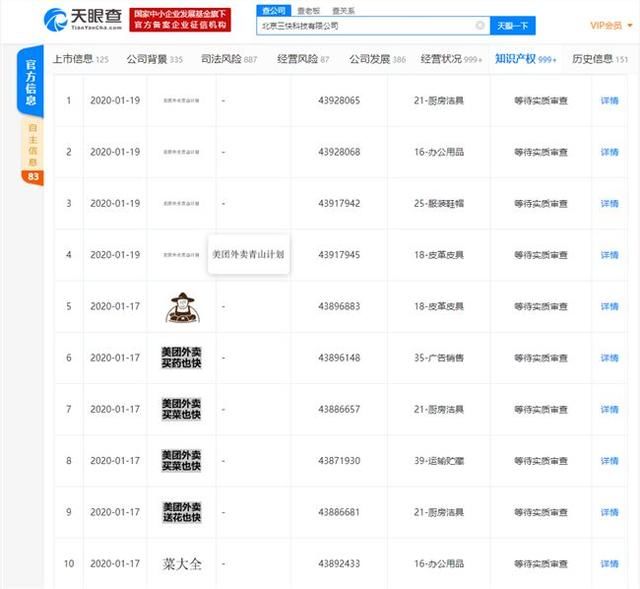Open the 经营状况 tab
Viewport: 640px width, 589px height.
[446, 60]
